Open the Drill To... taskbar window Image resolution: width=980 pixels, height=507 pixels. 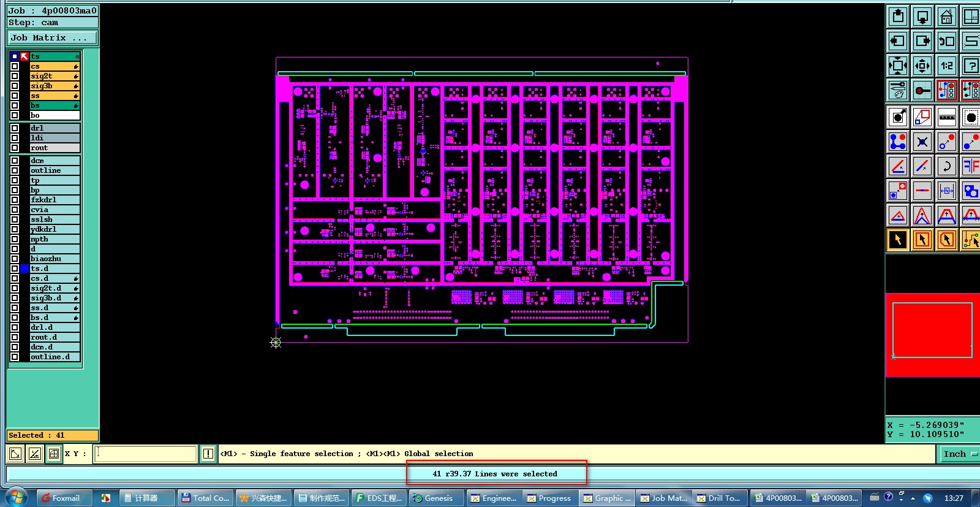click(x=720, y=498)
